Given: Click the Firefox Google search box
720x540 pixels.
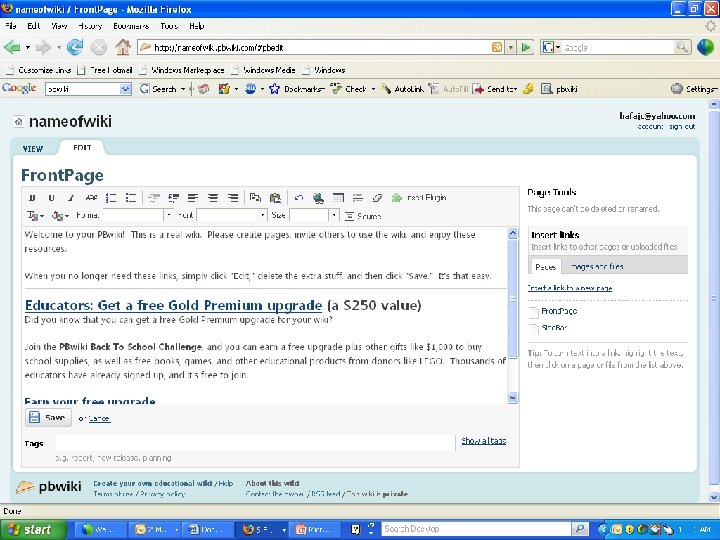Looking at the screenshot, I should (x=618, y=47).
